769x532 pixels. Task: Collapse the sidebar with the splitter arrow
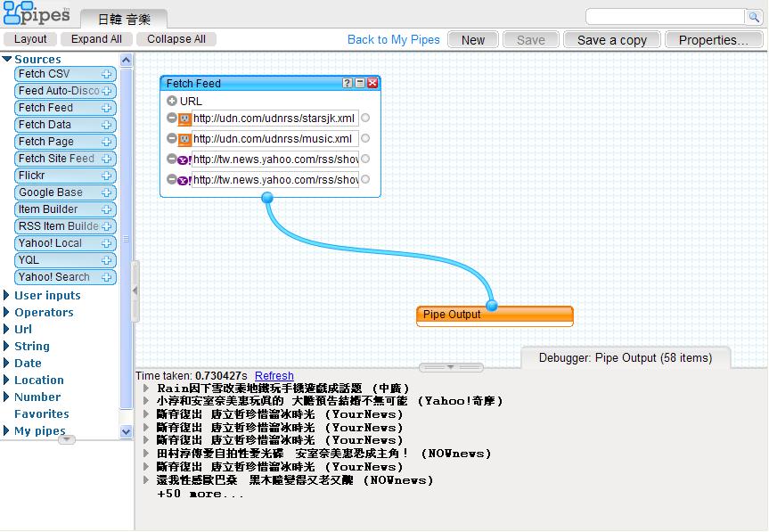coord(135,291)
